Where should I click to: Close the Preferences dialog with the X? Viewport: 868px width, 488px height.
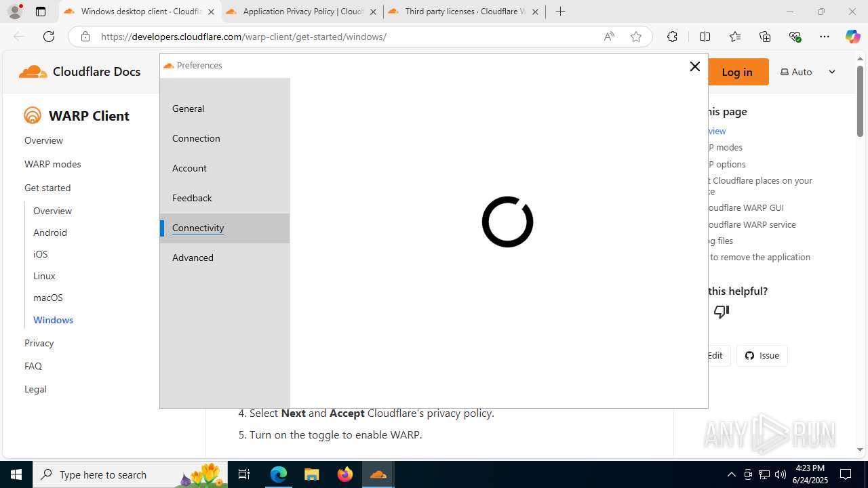point(694,66)
